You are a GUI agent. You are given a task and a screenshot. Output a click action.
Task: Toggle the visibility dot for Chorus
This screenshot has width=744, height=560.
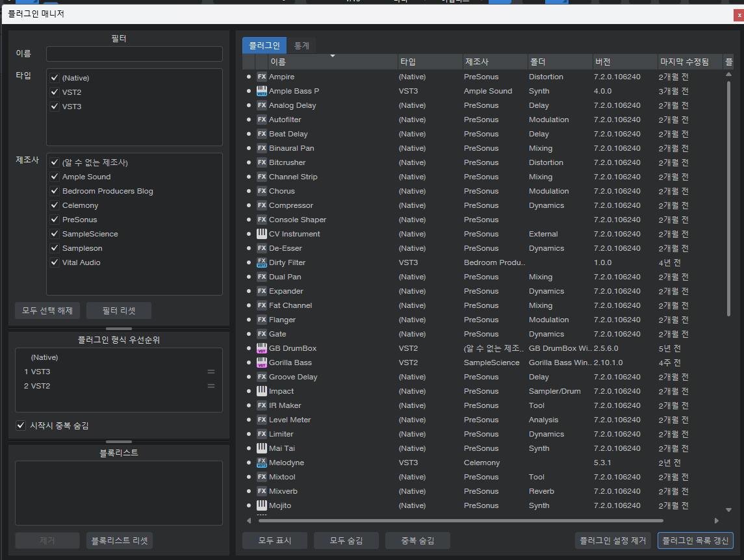[x=249, y=191]
